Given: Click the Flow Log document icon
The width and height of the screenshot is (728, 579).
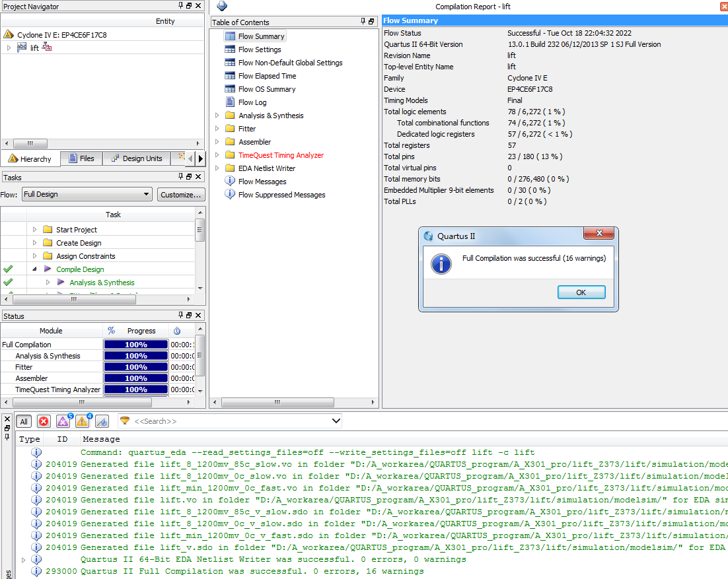Looking at the screenshot, I should (x=230, y=102).
